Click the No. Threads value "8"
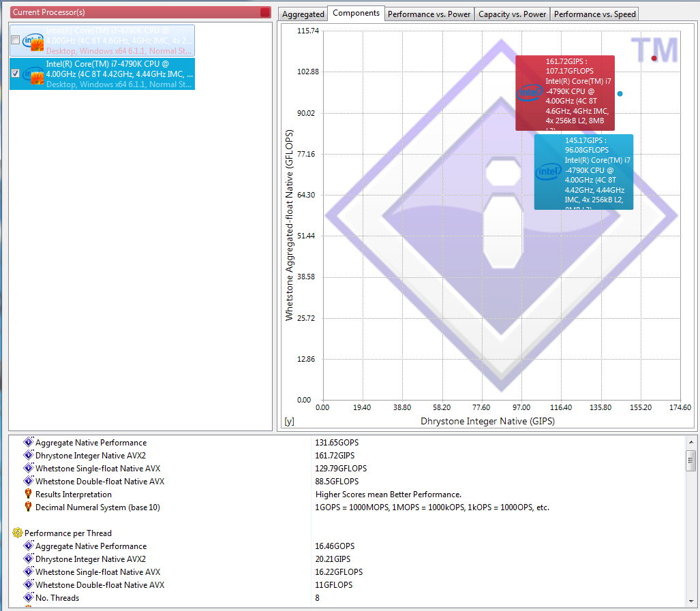 click(x=318, y=597)
